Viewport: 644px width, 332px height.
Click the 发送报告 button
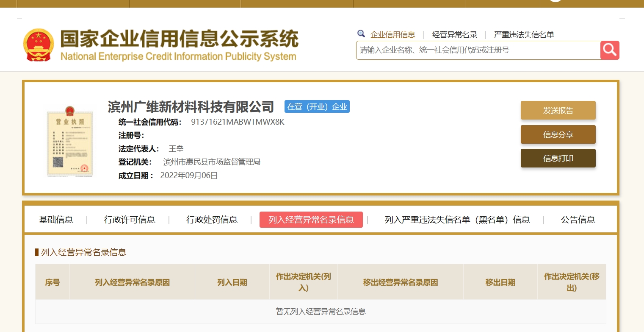(558, 110)
